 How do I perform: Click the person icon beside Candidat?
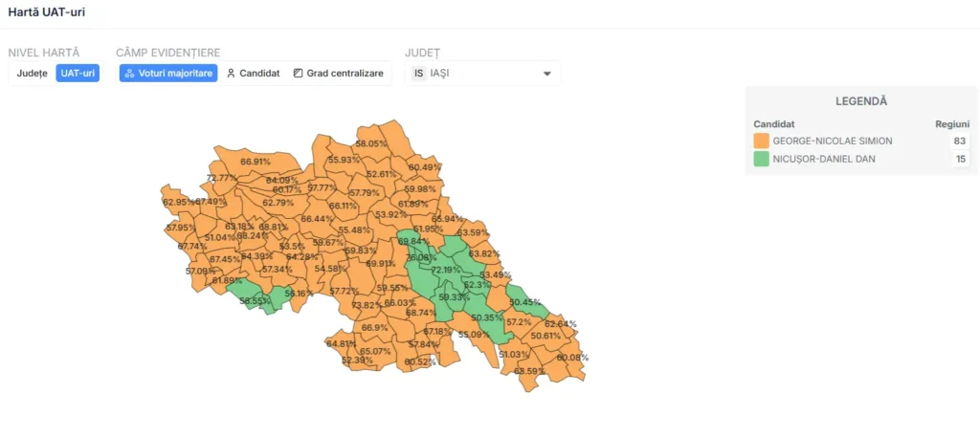tap(231, 73)
